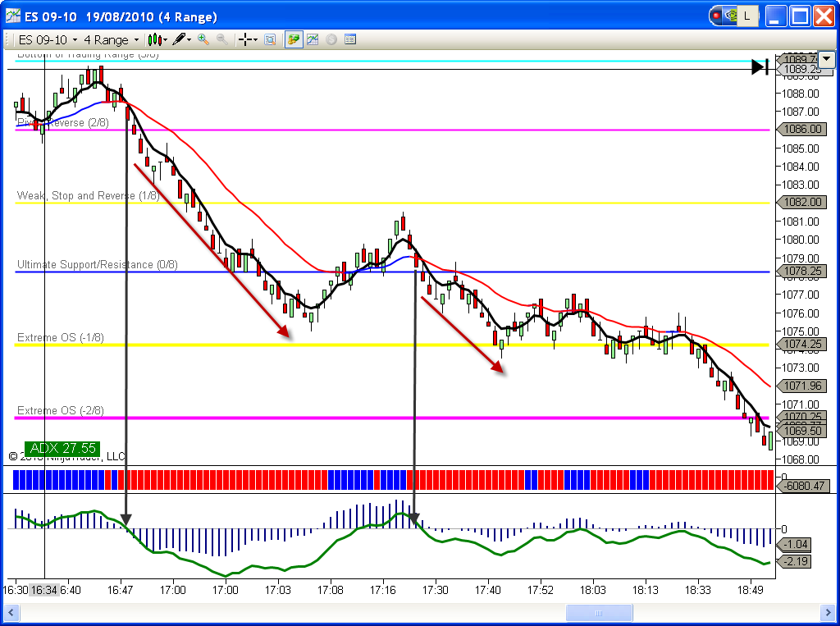Open the indicators line-chart icon
This screenshot has width=840, height=626.
coord(313,39)
